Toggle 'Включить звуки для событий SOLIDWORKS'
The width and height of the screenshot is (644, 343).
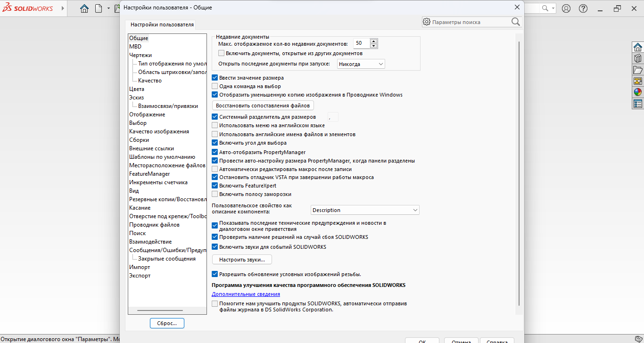[x=215, y=247]
